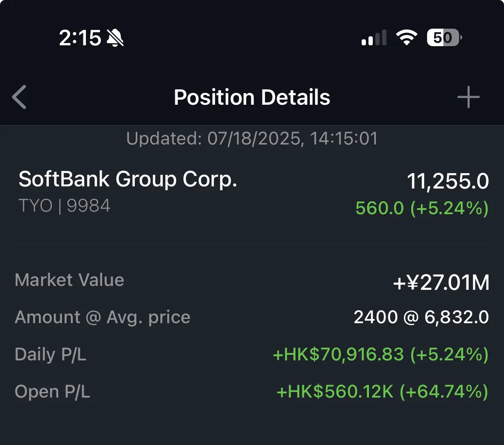
Task: Tap the muted bell status icon
Action: [115, 38]
